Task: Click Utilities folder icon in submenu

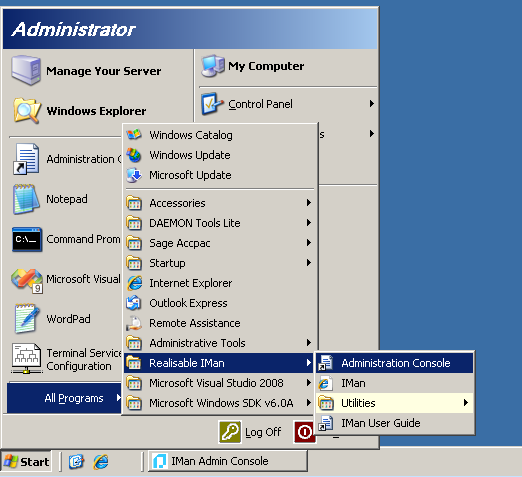Action: coord(326,403)
